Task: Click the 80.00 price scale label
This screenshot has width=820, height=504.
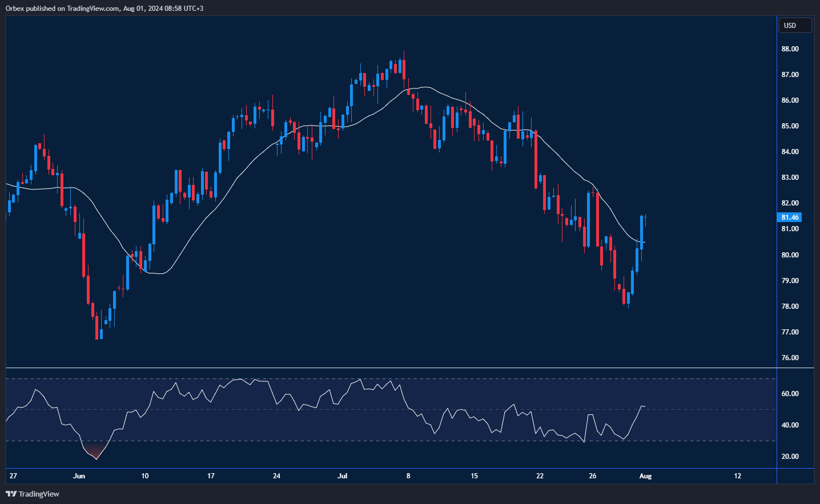Action: (790, 255)
